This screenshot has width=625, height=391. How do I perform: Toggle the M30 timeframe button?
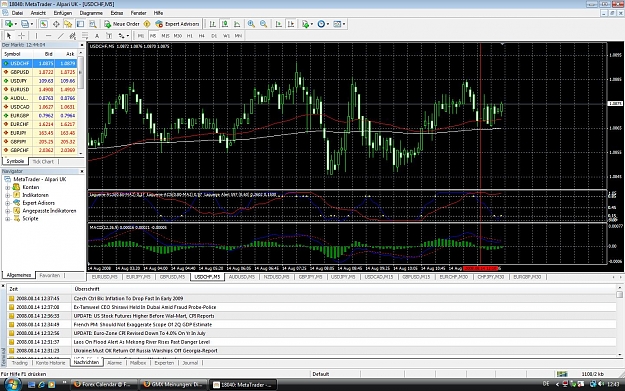click(x=177, y=36)
